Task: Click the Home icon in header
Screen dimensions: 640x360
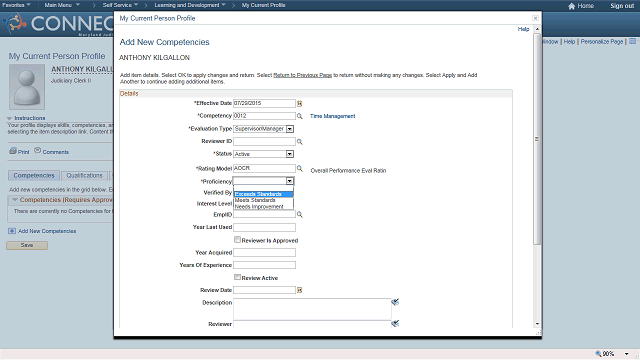Action: pyautogui.click(x=571, y=6)
